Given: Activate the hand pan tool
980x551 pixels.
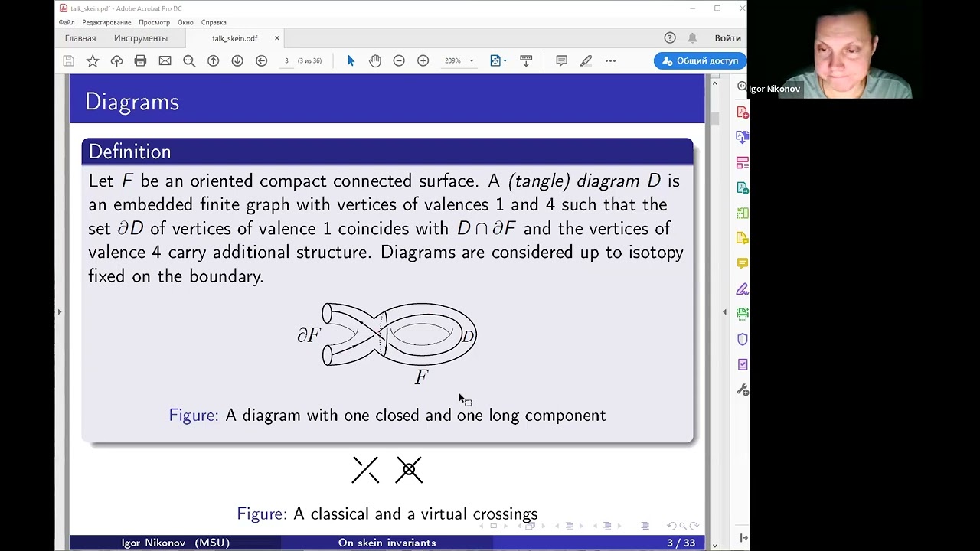Looking at the screenshot, I should pyautogui.click(x=374, y=60).
